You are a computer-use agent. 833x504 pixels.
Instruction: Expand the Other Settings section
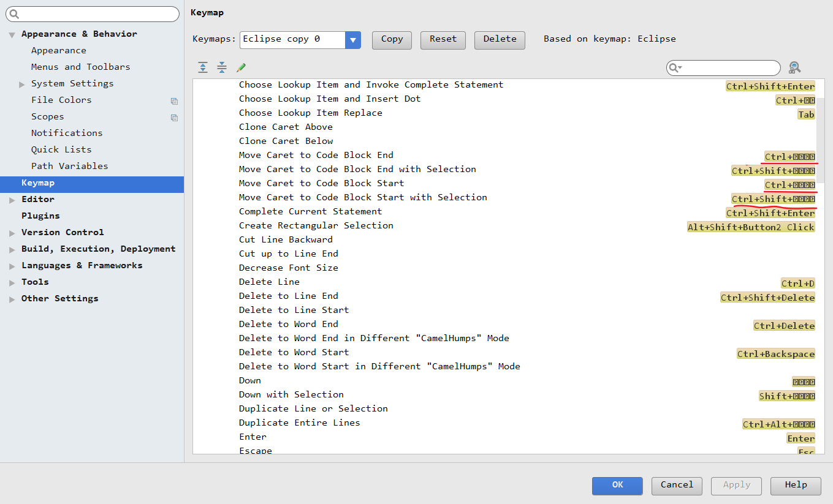click(12, 299)
